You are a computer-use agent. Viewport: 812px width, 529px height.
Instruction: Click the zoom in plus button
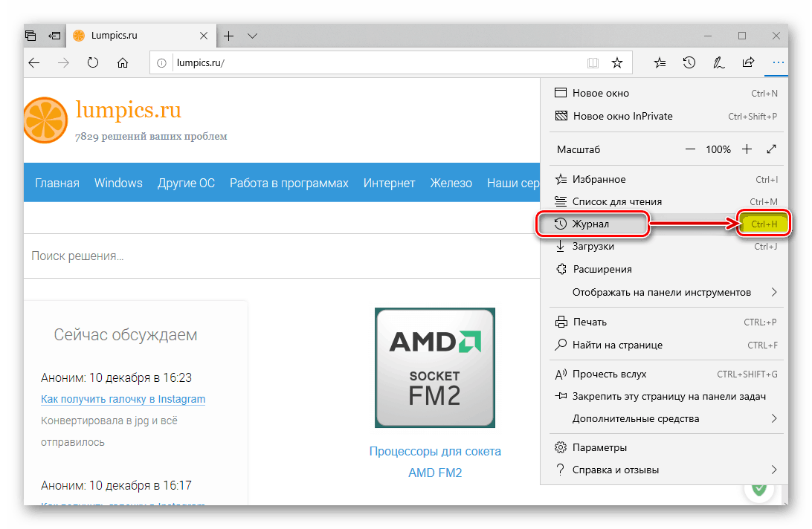[747, 149]
